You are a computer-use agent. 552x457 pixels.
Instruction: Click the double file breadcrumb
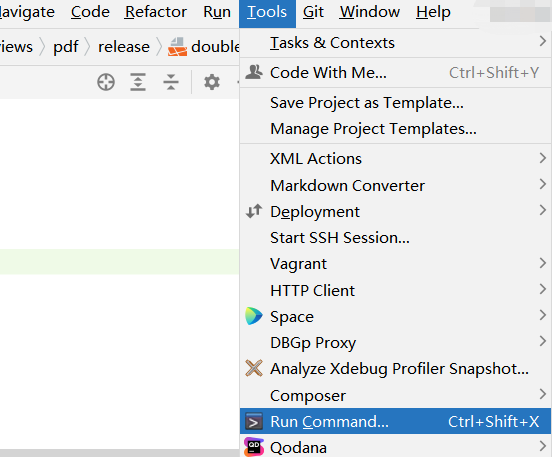pos(215,47)
